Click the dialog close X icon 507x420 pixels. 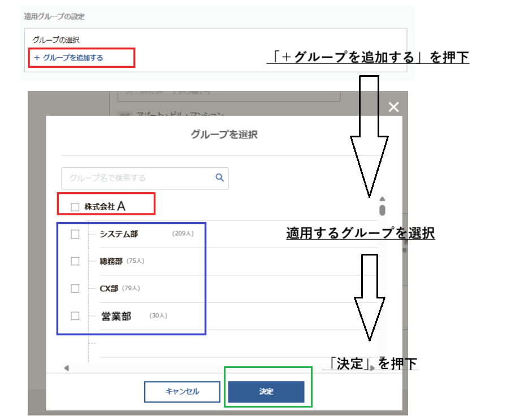click(x=393, y=107)
